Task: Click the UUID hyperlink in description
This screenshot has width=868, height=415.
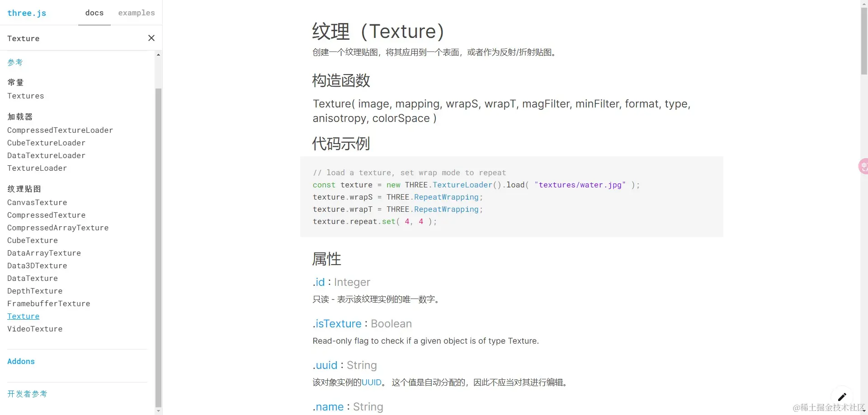Action: (371, 382)
